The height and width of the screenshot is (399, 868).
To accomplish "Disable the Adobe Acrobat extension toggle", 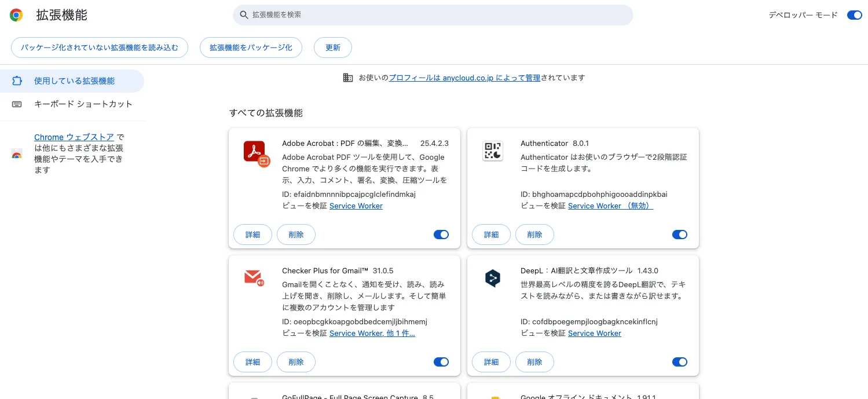I will click(441, 235).
